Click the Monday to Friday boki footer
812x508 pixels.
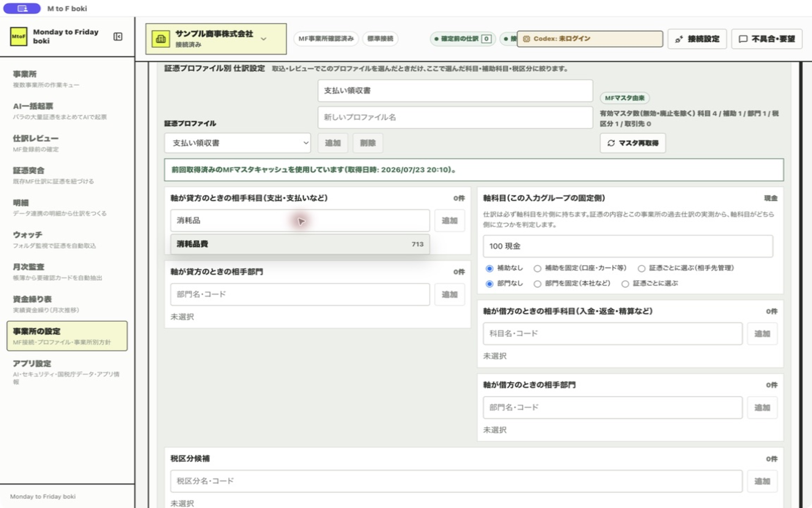pyautogui.click(x=43, y=497)
